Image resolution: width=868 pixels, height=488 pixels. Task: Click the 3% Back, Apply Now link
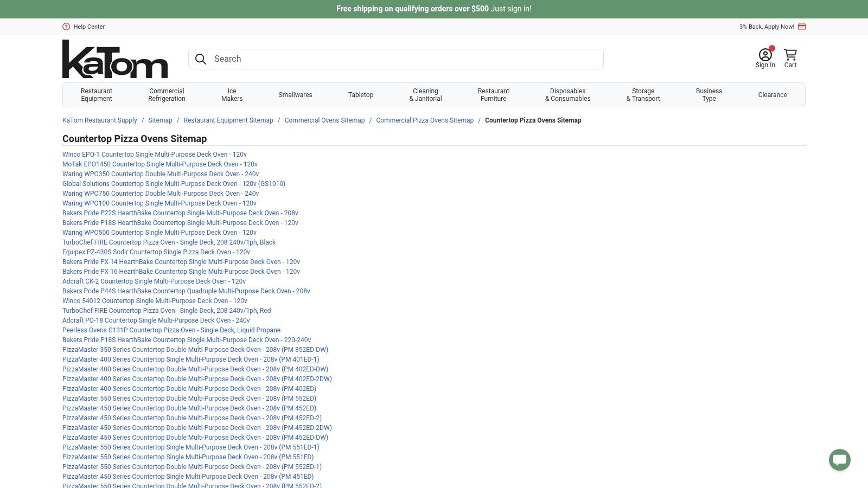(767, 27)
